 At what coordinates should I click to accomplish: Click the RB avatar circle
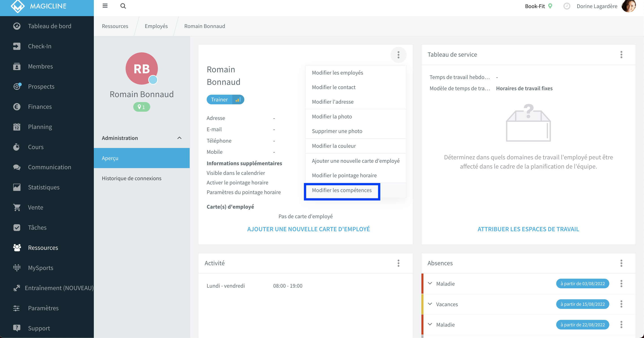tap(142, 68)
